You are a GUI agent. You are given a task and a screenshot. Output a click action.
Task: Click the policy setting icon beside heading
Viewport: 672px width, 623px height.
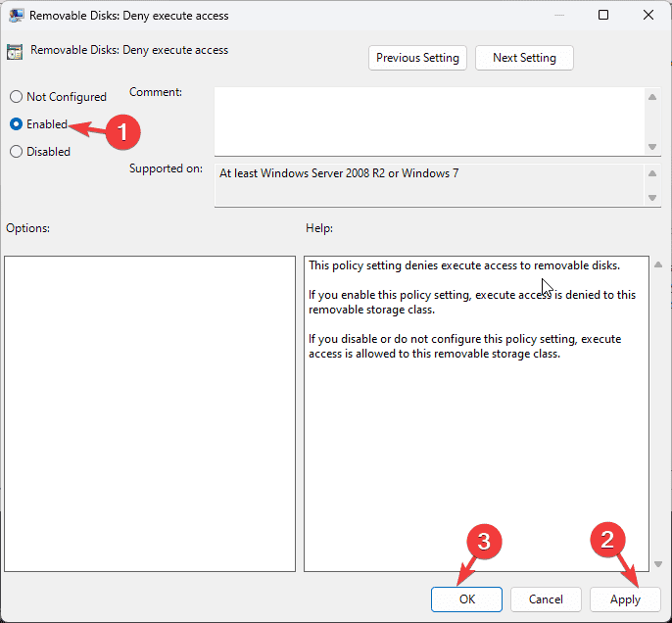(15, 52)
